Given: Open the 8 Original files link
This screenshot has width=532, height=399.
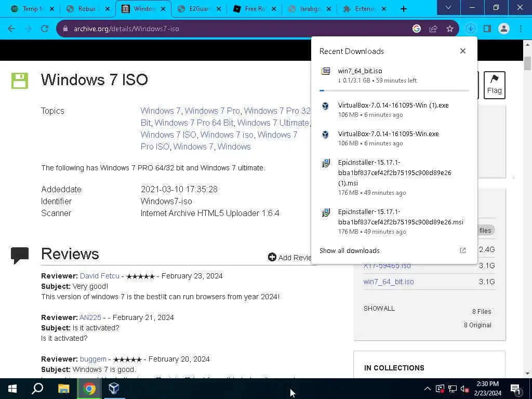Looking at the screenshot, I should point(478,325).
